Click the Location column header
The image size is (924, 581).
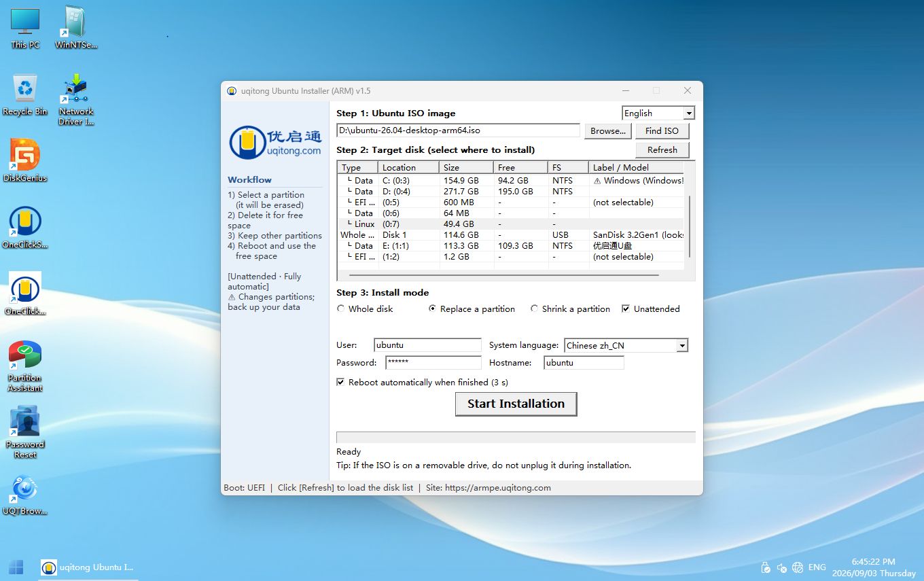(408, 167)
